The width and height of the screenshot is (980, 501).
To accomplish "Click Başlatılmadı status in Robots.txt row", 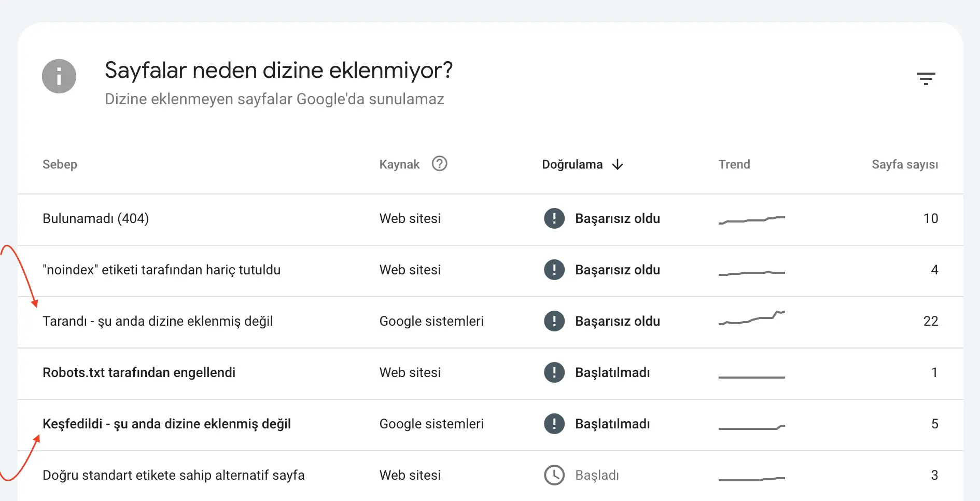I will (x=612, y=372).
